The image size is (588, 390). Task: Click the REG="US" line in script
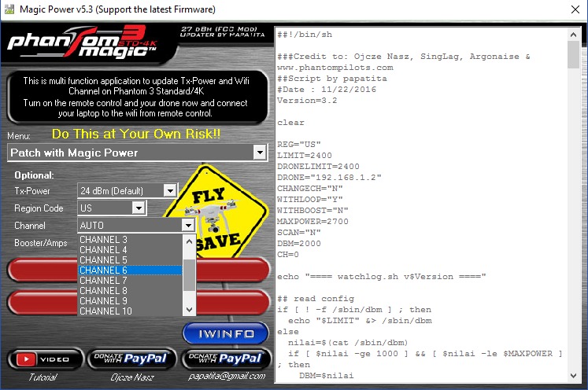[x=299, y=144]
